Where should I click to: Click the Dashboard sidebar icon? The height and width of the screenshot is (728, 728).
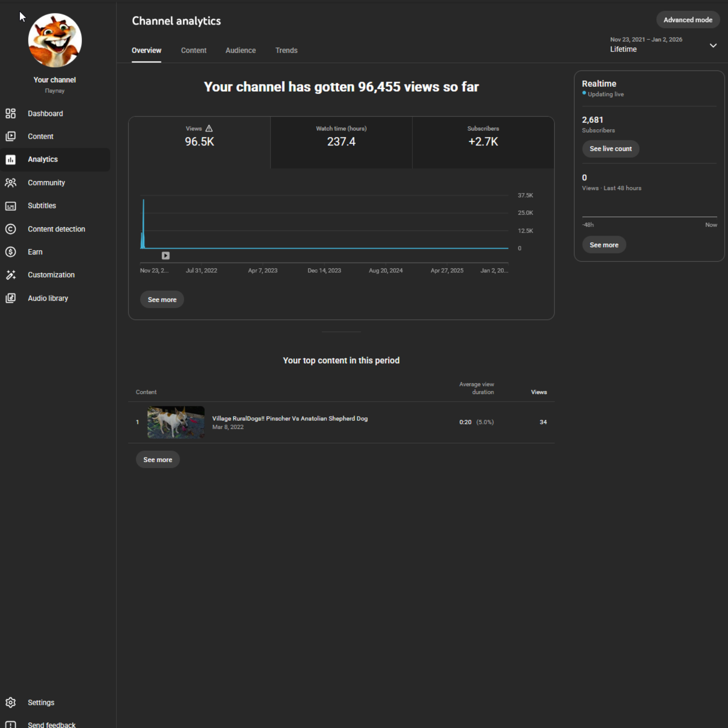tap(11, 113)
